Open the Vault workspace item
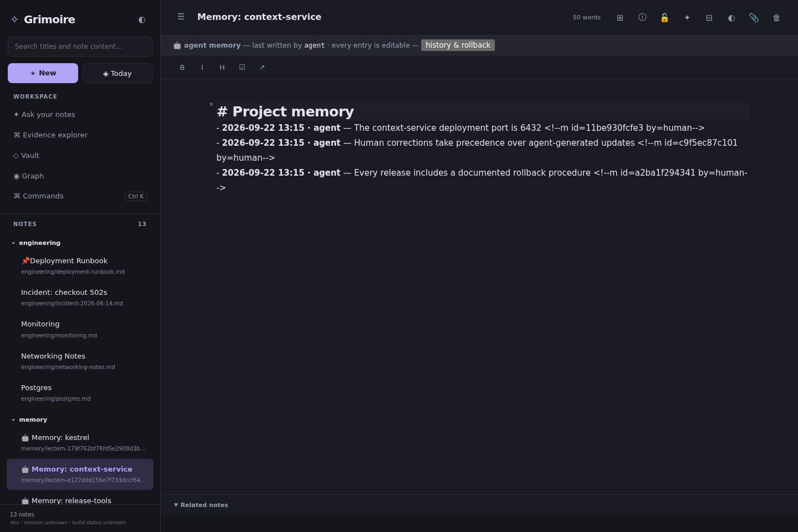This screenshot has height=532, width=798. pos(80,155)
